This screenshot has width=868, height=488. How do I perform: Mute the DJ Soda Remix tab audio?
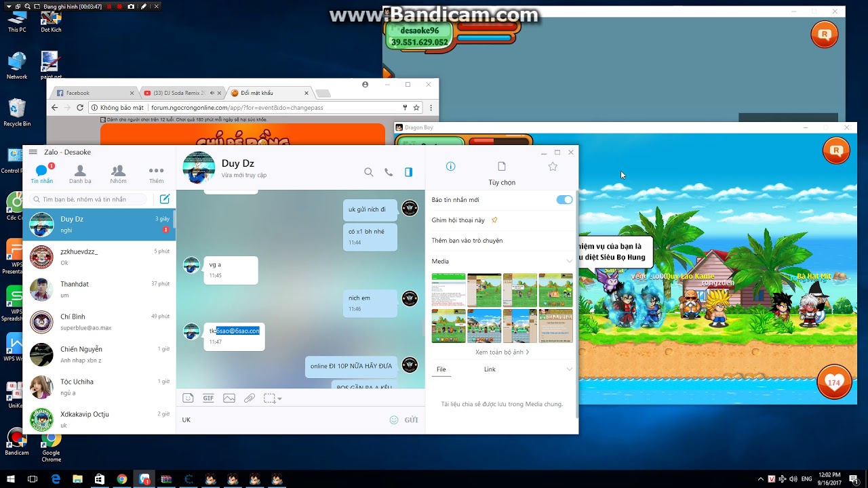pos(212,93)
